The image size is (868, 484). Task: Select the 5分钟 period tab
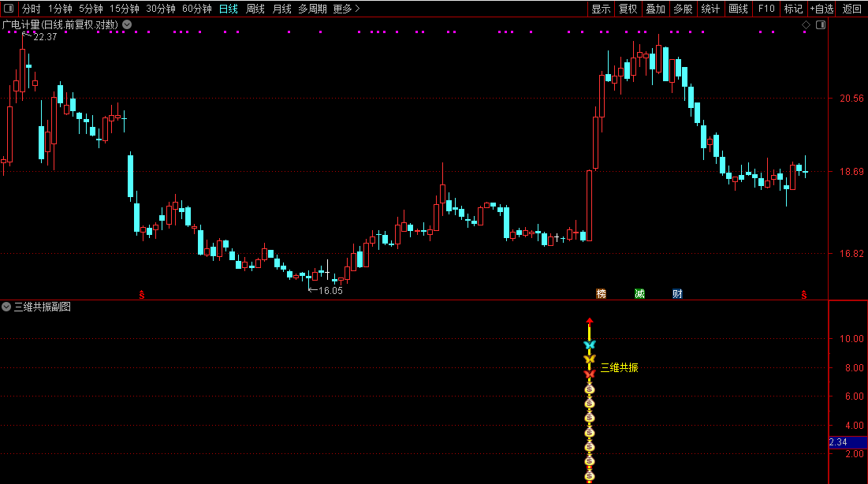coord(91,9)
